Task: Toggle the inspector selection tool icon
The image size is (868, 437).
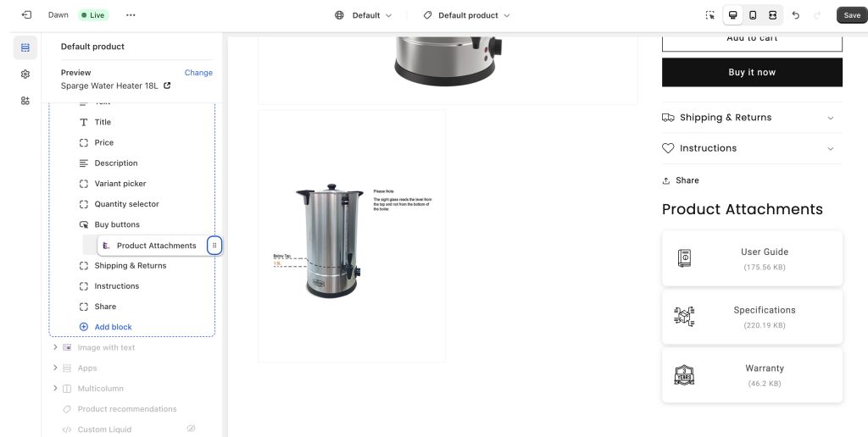Action: [x=710, y=15]
